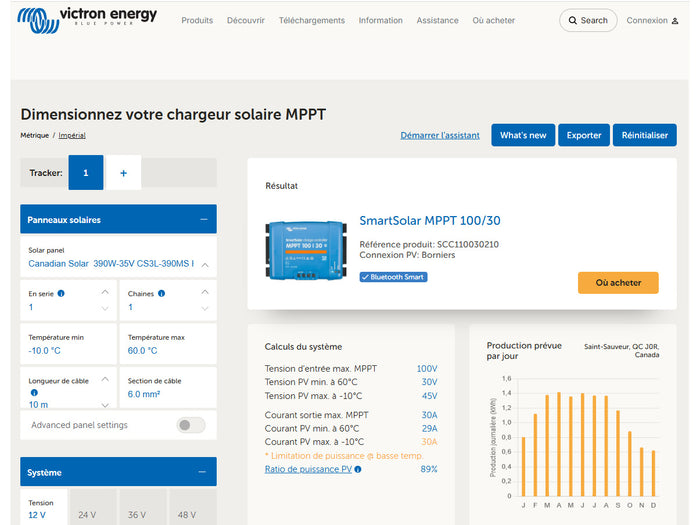Click the info icon beside En serie
This screenshot has height=525, width=700.
pos(61,294)
